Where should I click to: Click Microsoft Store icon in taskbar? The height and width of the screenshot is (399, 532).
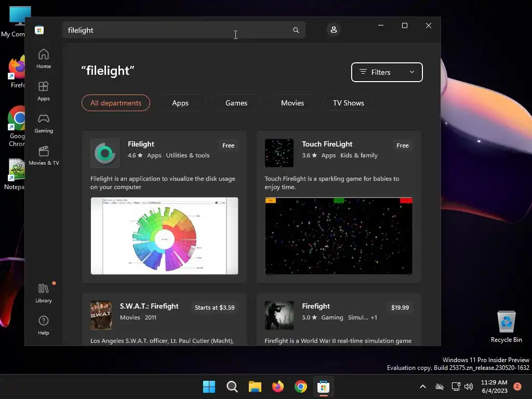(x=323, y=387)
